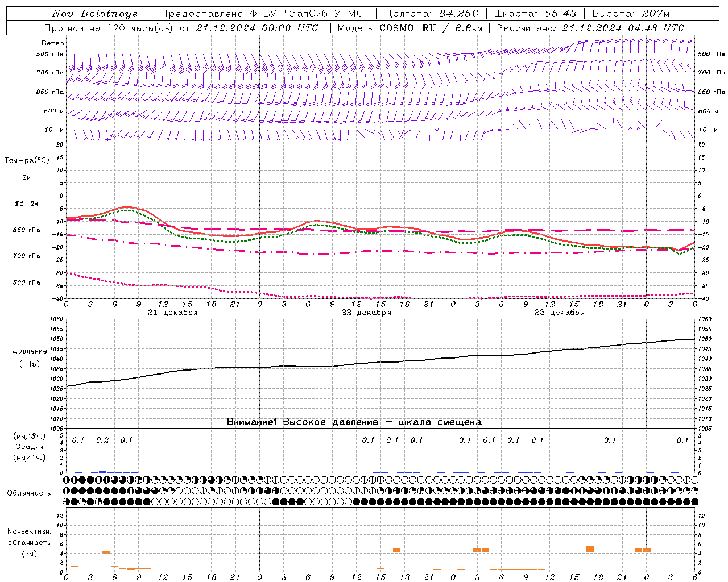Select the "Тем-ра(°C)" temperature panel label
This screenshot has width=728, height=582.
click(27, 161)
